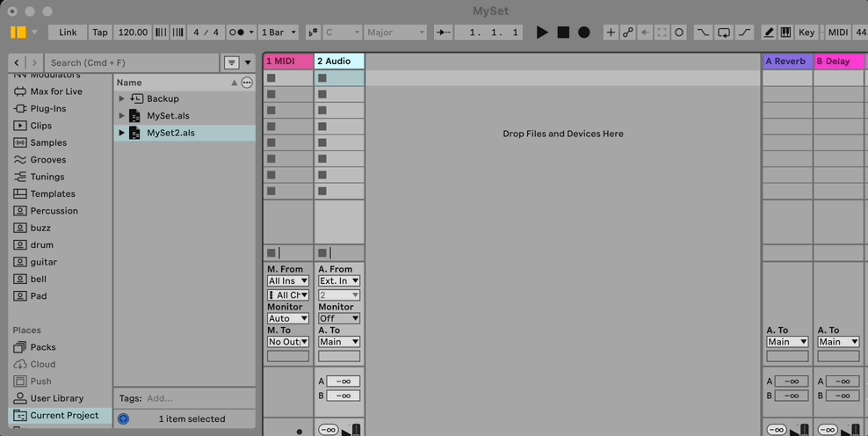The height and width of the screenshot is (436, 868).
Task: Click the Stop transport button
Action: coord(563,33)
